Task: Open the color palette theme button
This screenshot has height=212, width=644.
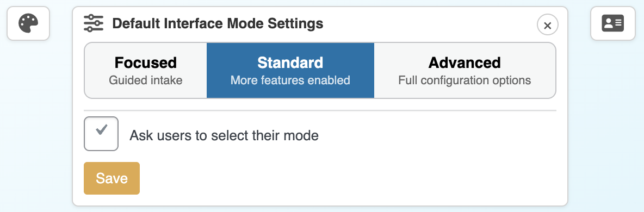Action: click(x=28, y=23)
